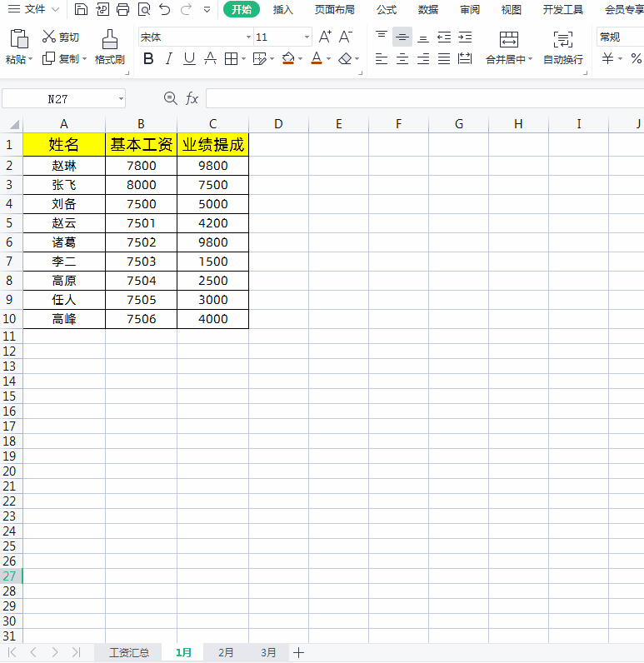Toggle underline formatting
644x663 pixels.
[x=189, y=59]
